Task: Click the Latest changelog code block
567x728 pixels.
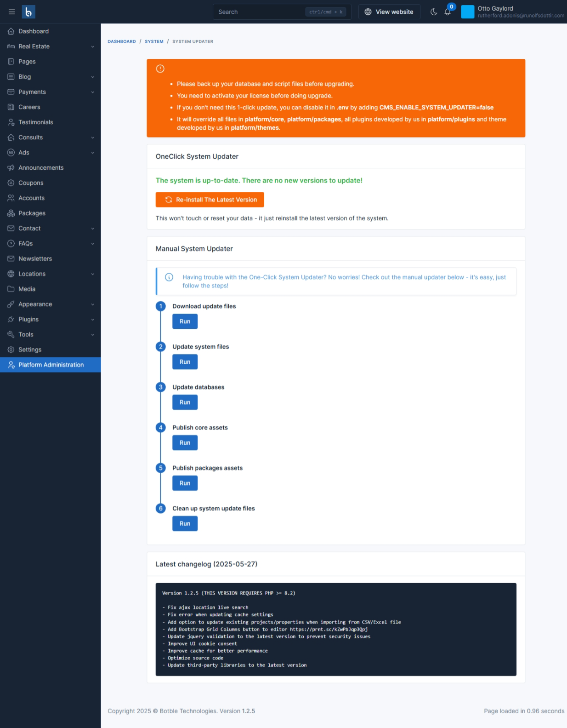Action: (x=336, y=630)
